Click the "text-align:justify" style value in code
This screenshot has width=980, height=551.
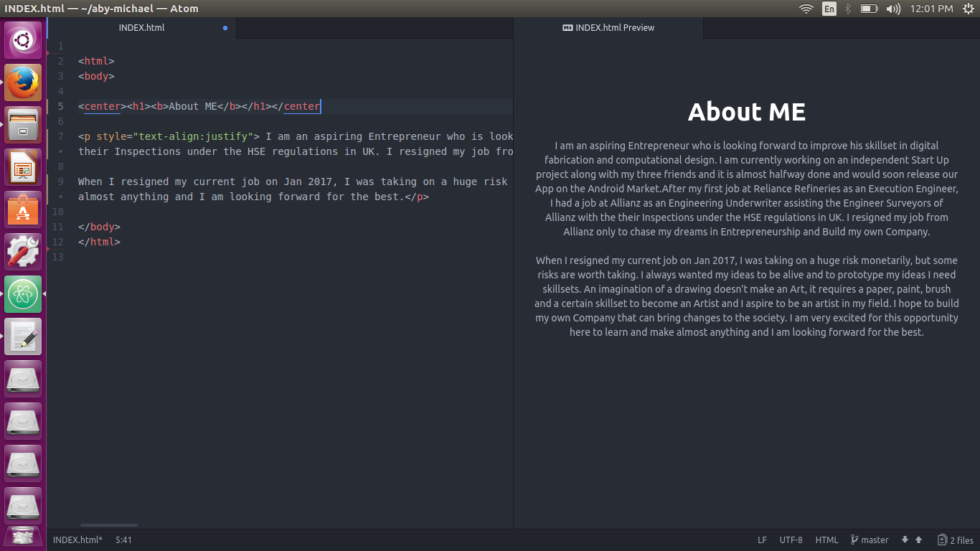[x=193, y=136]
